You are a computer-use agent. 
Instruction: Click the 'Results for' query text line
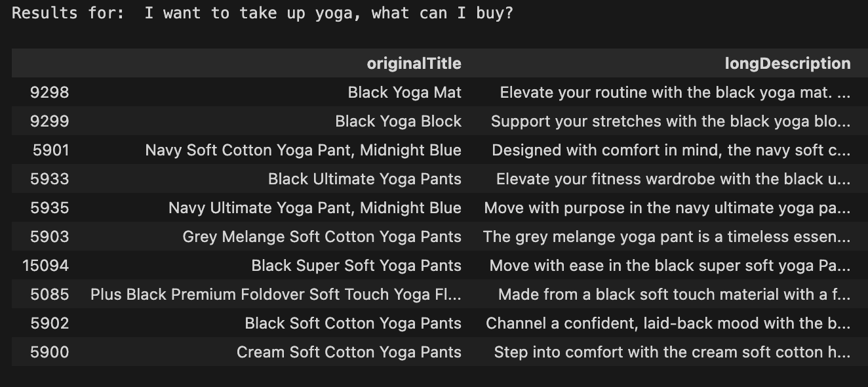(x=262, y=13)
